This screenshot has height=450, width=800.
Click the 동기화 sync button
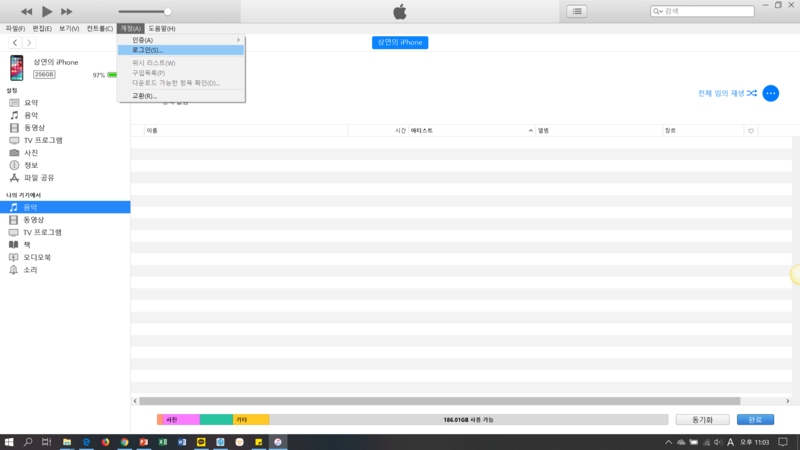pyautogui.click(x=703, y=419)
